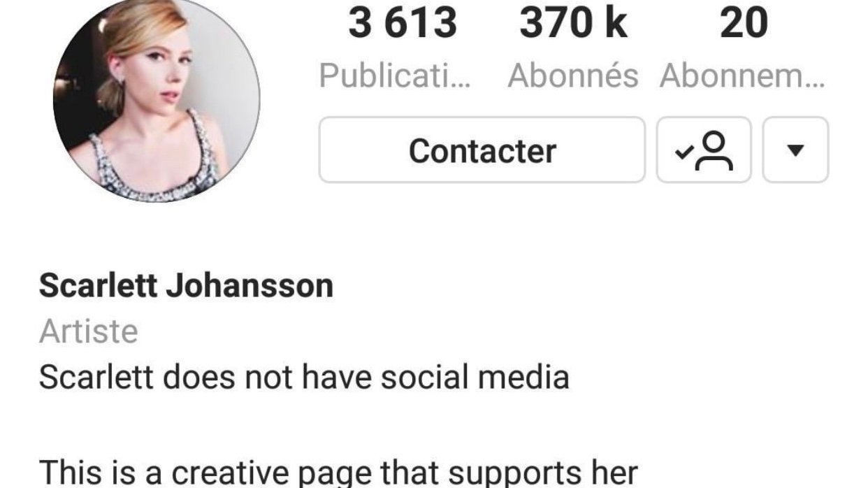The height and width of the screenshot is (488, 868).
Task: Open the 370 k followers count
Action: click(573, 22)
